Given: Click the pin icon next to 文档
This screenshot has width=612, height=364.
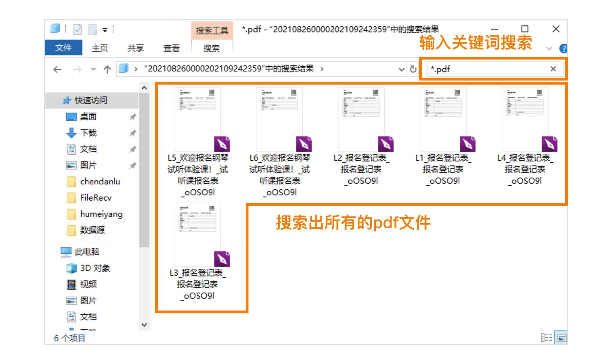Looking at the screenshot, I should pyautogui.click(x=132, y=149).
